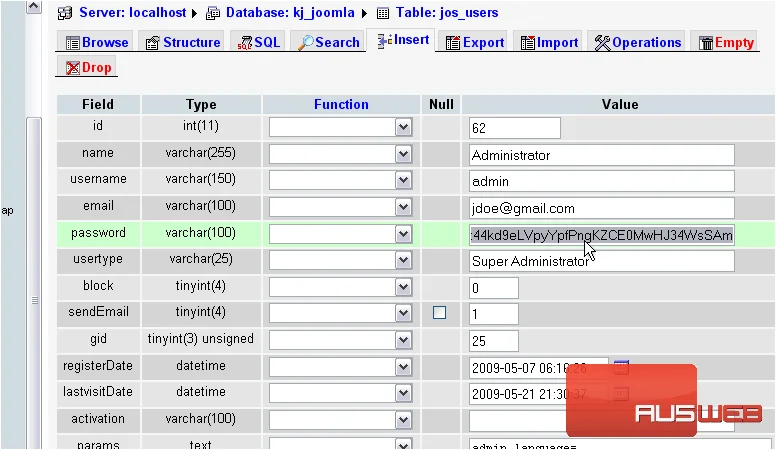Click the name value field 'Administrator'

(602, 155)
